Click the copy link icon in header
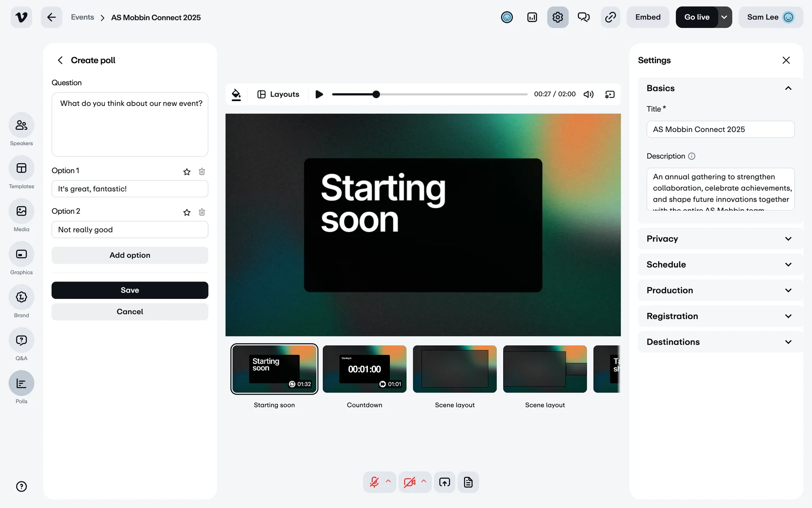This screenshot has height=508, width=812. [x=610, y=17]
